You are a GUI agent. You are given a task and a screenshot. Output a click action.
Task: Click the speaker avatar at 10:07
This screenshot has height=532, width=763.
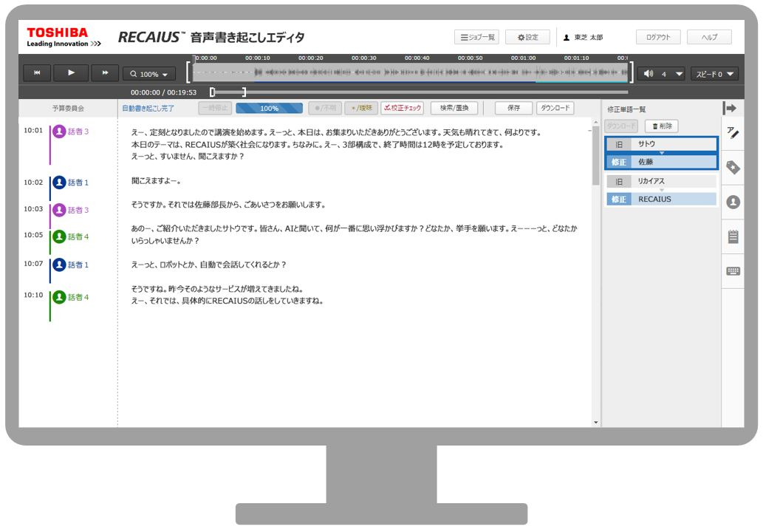[x=59, y=265]
